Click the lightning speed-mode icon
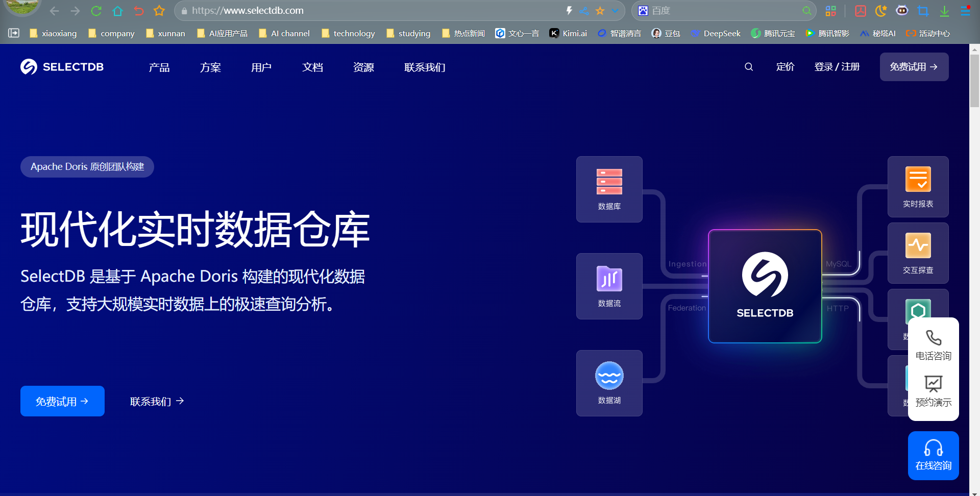The image size is (980, 496). [x=569, y=10]
